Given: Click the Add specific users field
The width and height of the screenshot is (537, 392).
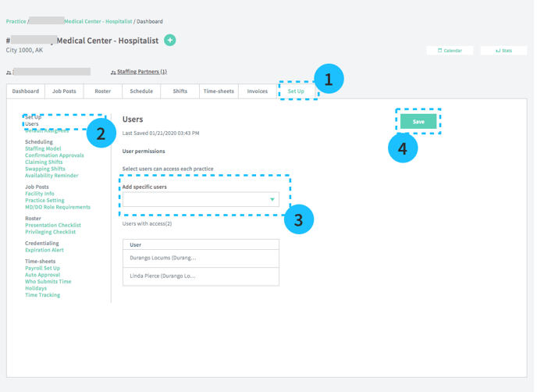Looking at the screenshot, I should (x=195, y=200).
